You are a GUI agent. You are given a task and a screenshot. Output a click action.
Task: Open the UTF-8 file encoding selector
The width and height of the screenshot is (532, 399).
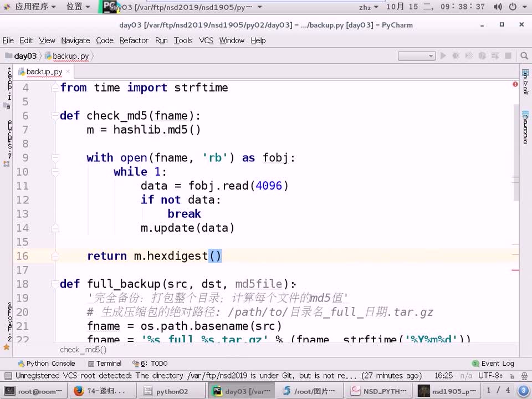click(x=490, y=376)
